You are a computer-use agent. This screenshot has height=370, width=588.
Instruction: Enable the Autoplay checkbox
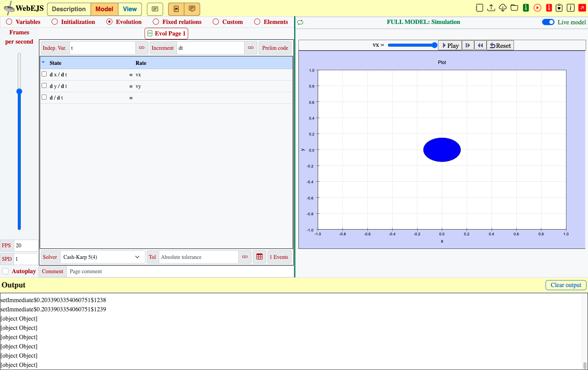point(5,271)
